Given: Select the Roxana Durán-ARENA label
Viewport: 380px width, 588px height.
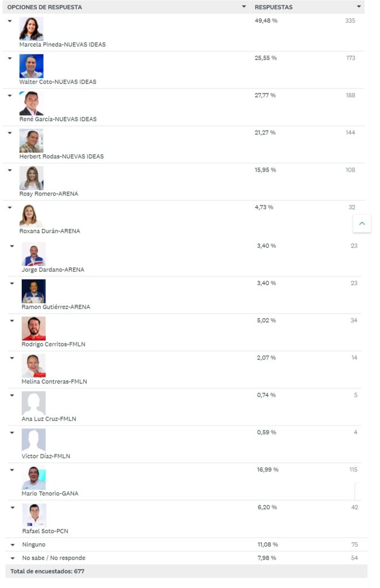Looking at the screenshot, I should (49, 231).
